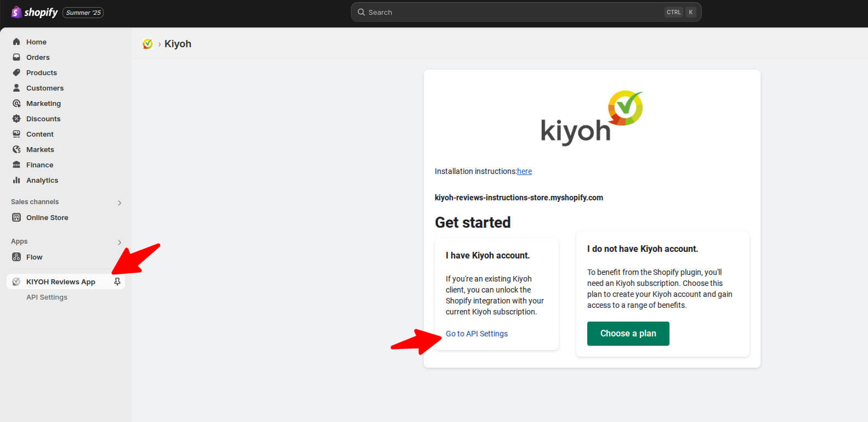868x422 pixels.
Task: Click the Analytics bar chart icon
Action: [x=16, y=180]
